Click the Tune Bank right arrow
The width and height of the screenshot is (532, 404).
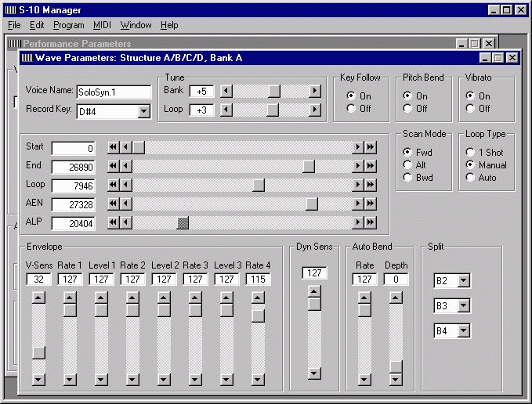click(315, 91)
